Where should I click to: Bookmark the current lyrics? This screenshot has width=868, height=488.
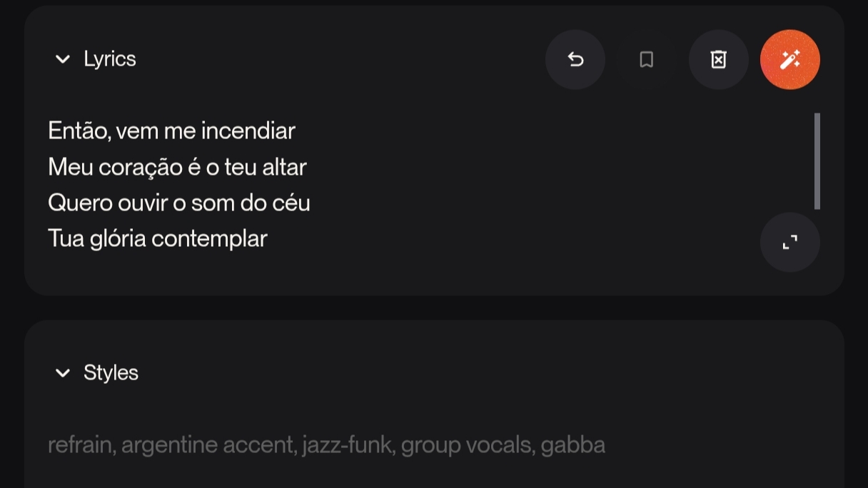647,59
